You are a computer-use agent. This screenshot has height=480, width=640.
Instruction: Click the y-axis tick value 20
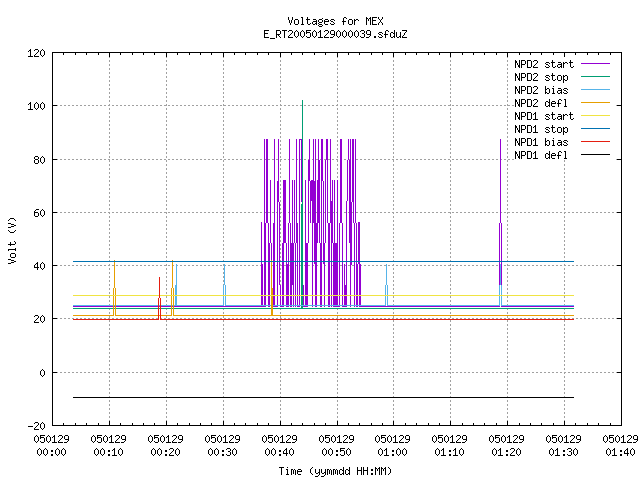[39, 319]
